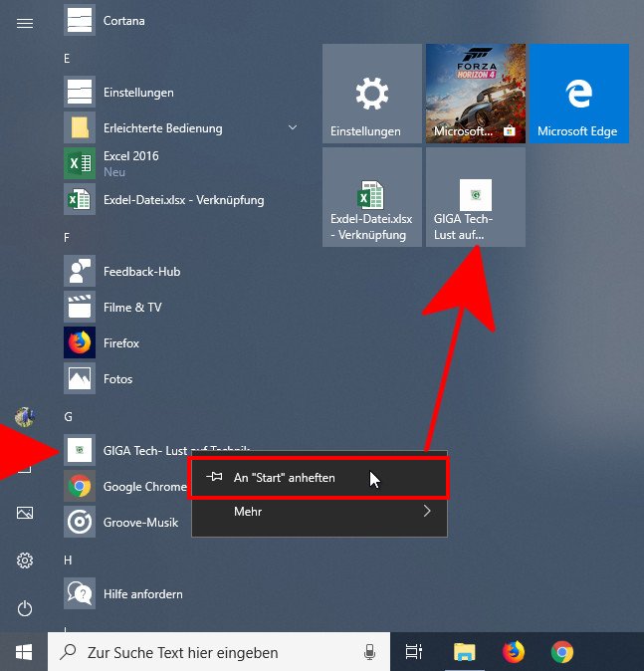Open the Start hamburger menu
The image size is (644, 671).
coord(25,23)
